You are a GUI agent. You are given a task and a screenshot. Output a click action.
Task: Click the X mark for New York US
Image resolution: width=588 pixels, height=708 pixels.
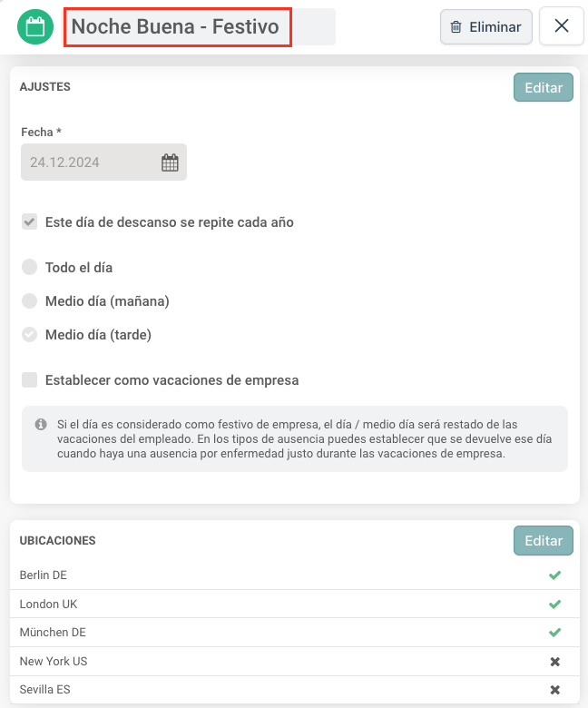pyautogui.click(x=554, y=662)
